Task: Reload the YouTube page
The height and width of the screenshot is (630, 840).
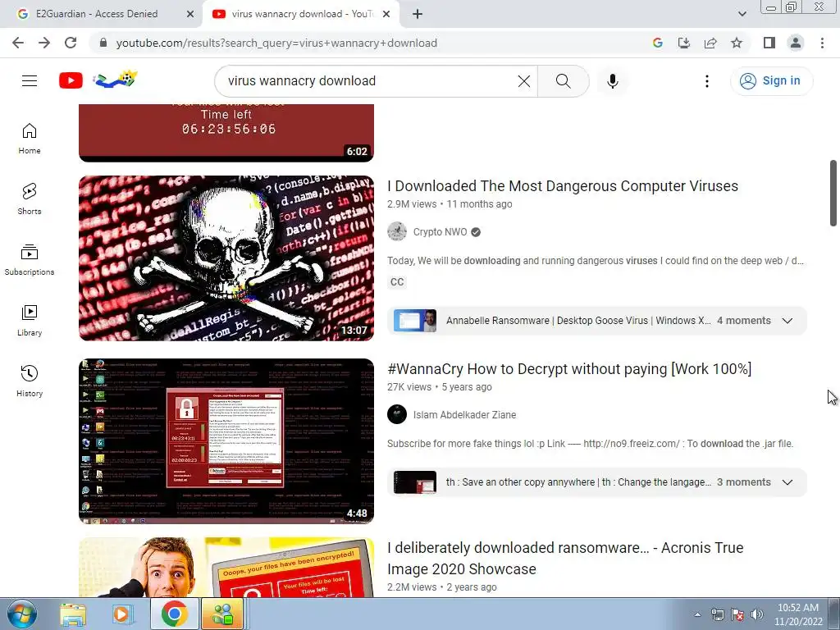Action: tap(71, 43)
